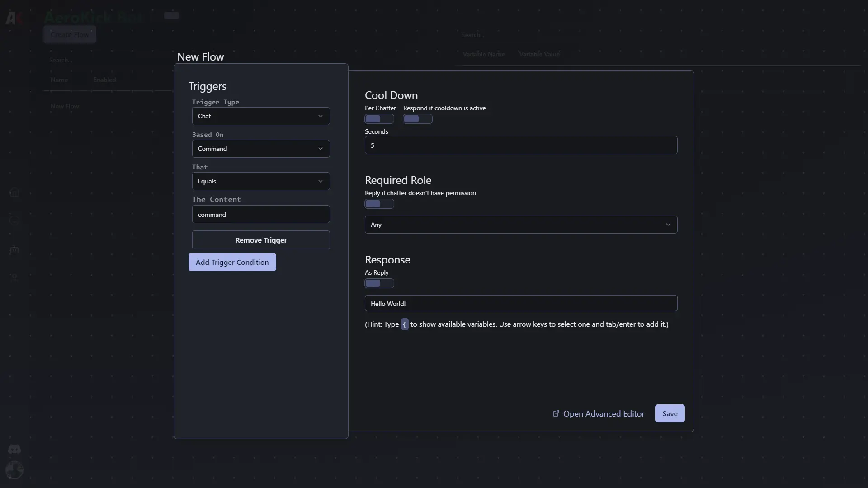Edit the Hello World response text field

[x=520, y=303]
